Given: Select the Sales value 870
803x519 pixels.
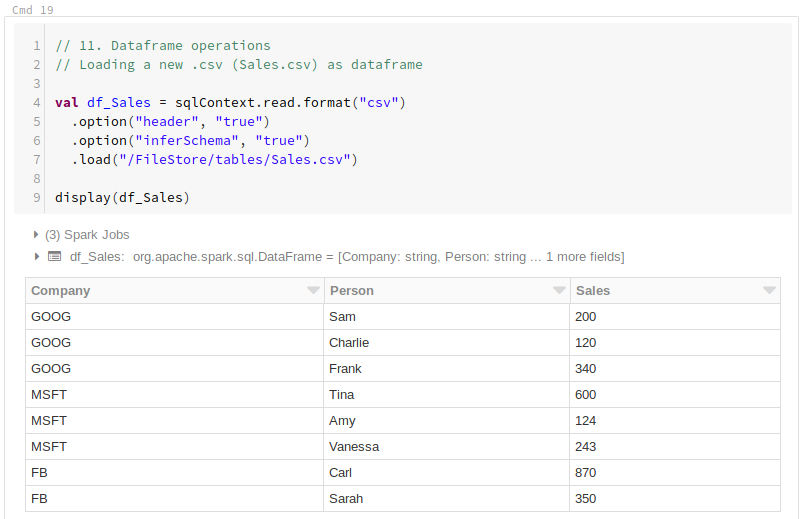Looking at the screenshot, I should click(586, 472).
